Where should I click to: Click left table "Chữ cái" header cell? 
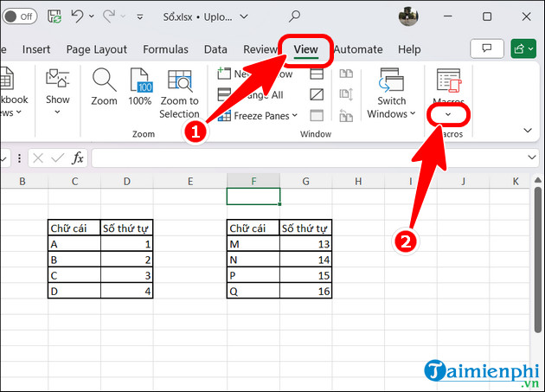tap(74, 228)
